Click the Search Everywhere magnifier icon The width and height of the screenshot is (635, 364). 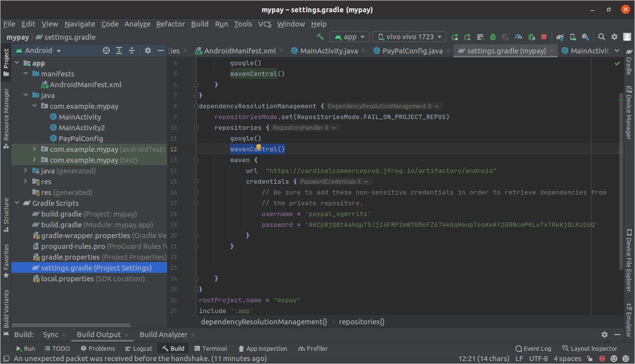coord(602,37)
